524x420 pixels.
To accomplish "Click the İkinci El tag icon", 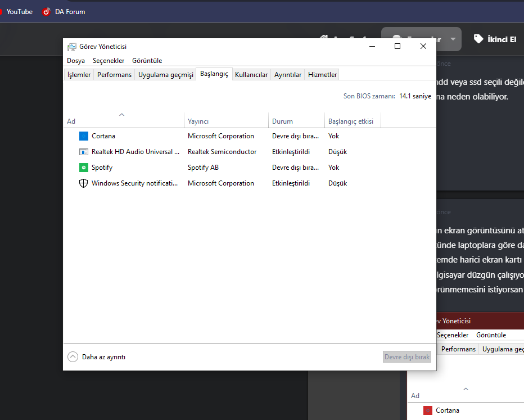I will click(x=478, y=39).
